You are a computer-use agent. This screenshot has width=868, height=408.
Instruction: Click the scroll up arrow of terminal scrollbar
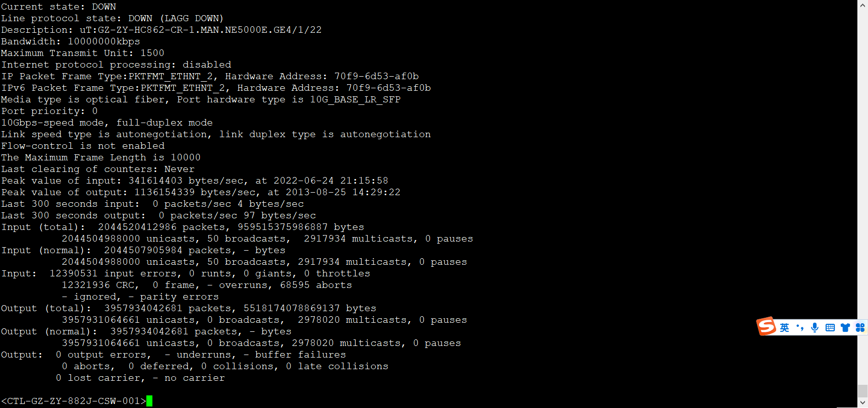[862, 5]
